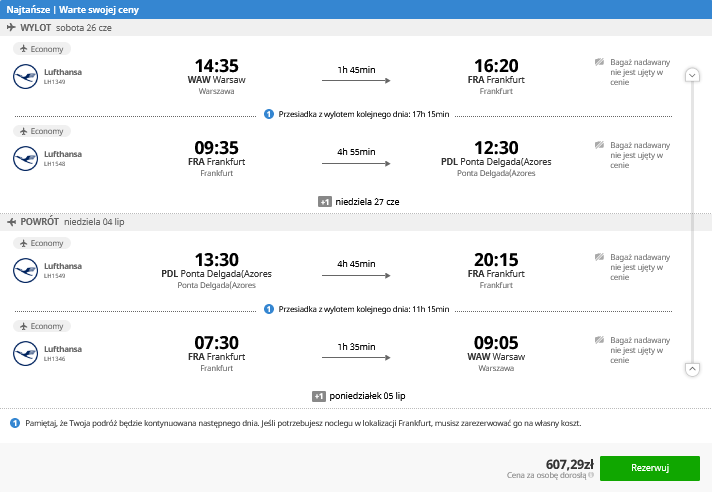Click the no-baggage icon for the 14:35 Warsaw flight
712x492 pixels.
tap(599, 62)
